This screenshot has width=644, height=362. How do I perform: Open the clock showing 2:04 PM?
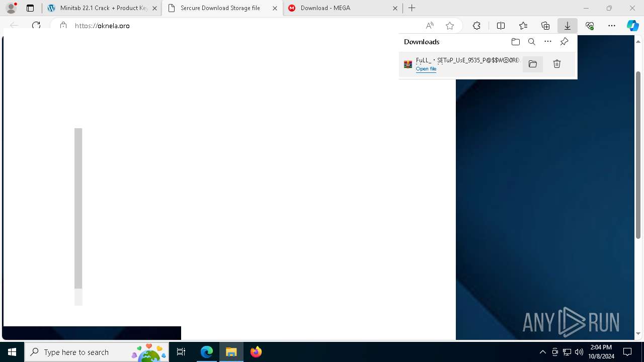(601, 352)
